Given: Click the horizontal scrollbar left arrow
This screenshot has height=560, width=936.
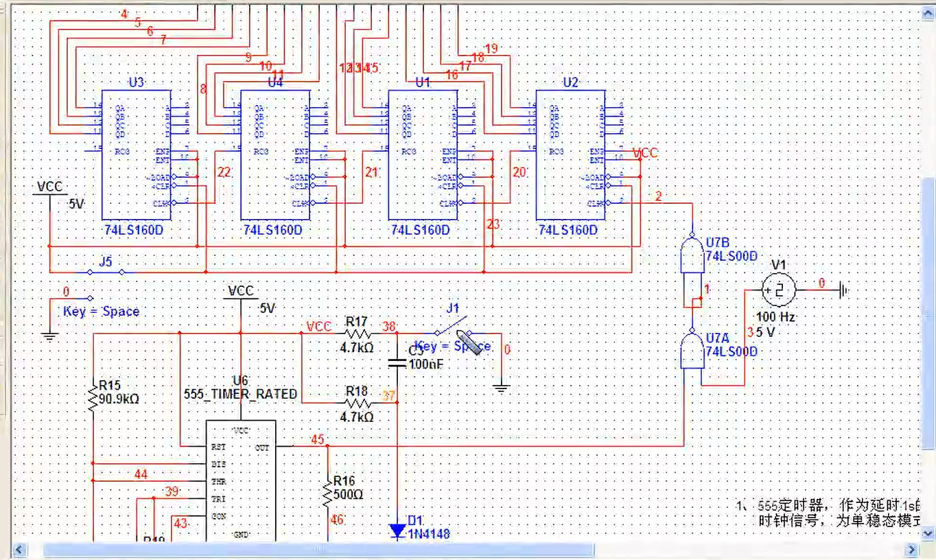Looking at the screenshot, I should (19, 550).
